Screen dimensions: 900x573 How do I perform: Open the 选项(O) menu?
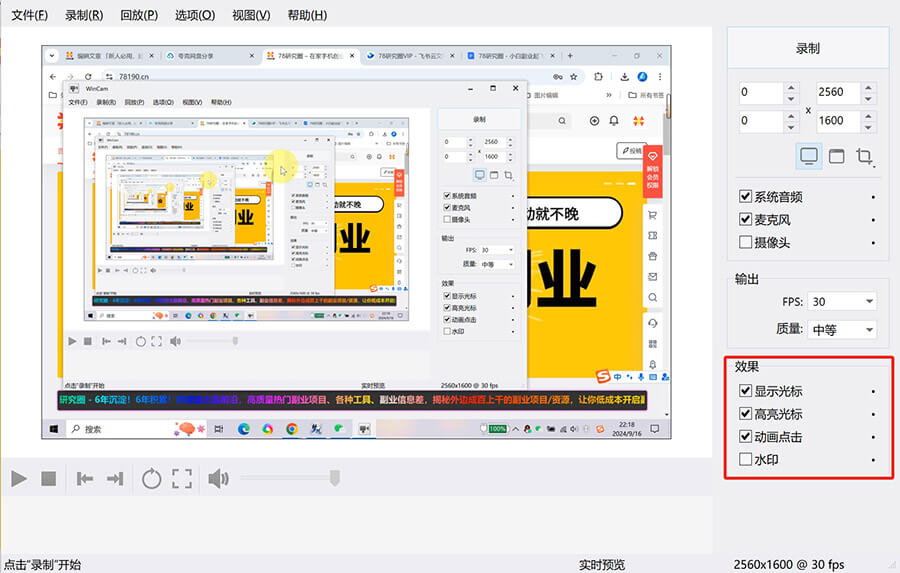click(194, 15)
